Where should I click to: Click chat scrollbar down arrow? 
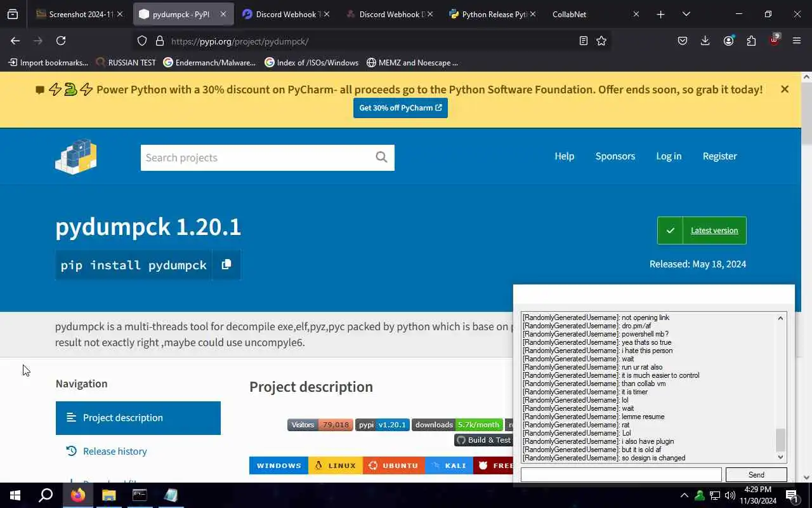pos(781,457)
